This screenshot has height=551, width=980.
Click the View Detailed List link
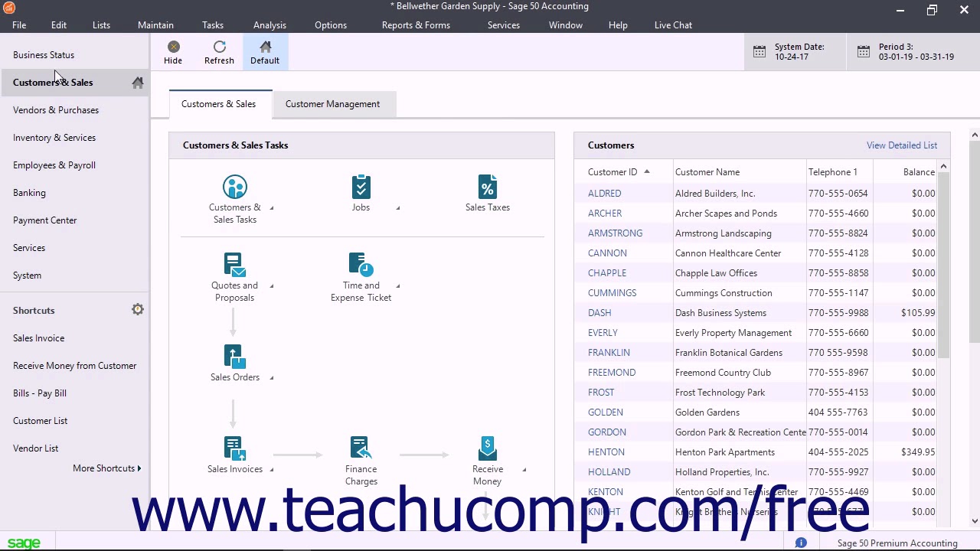click(902, 145)
